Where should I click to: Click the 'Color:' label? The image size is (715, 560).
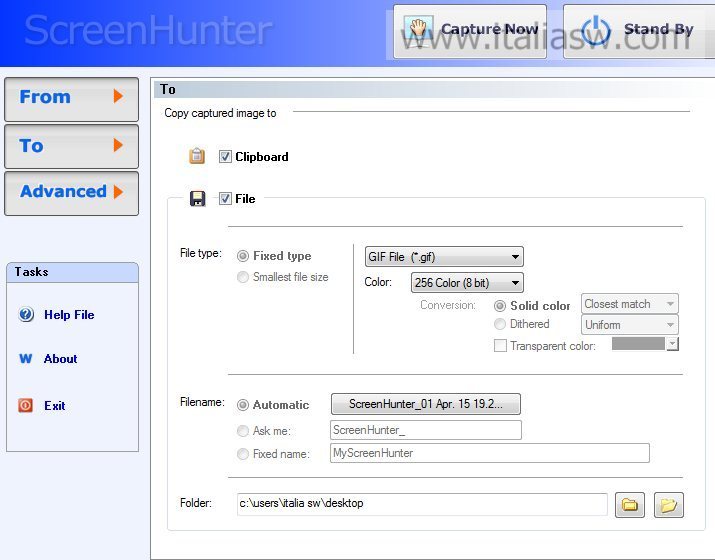378,282
